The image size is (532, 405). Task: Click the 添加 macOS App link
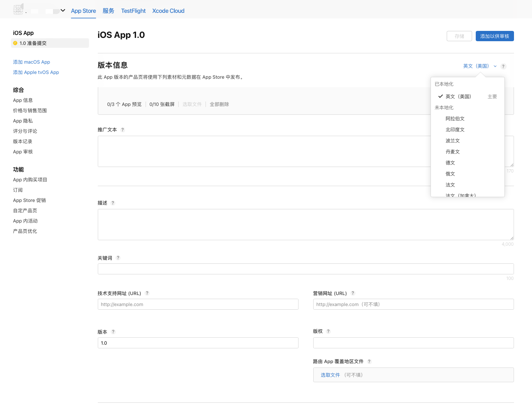click(32, 62)
